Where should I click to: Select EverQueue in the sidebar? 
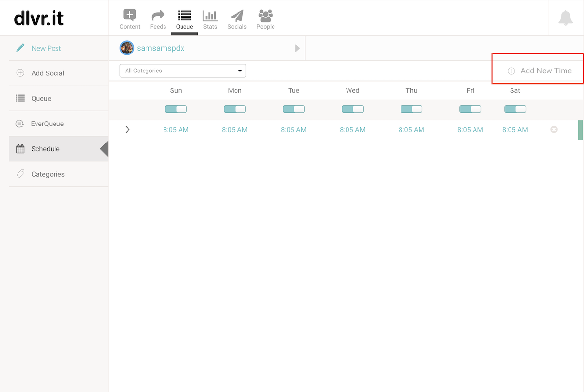pos(48,124)
